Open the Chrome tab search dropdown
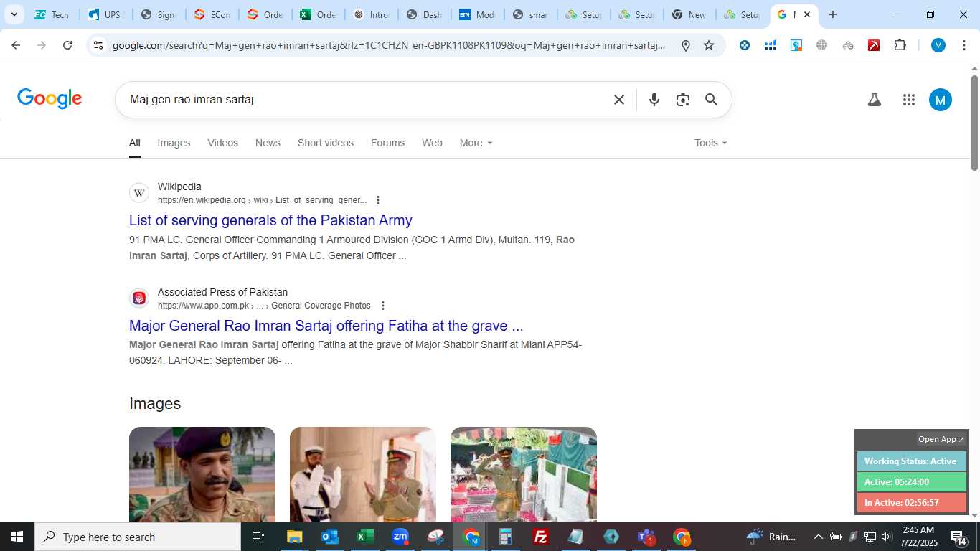This screenshot has width=980, height=551. click(x=14, y=14)
